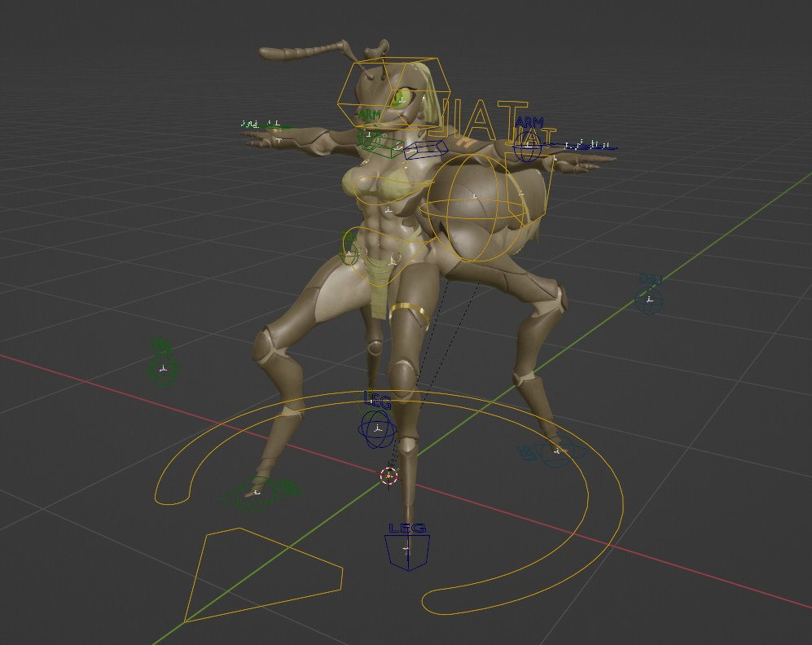Click the blue LEG sphere control
Screen dimensions: 812x645
[375, 428]
